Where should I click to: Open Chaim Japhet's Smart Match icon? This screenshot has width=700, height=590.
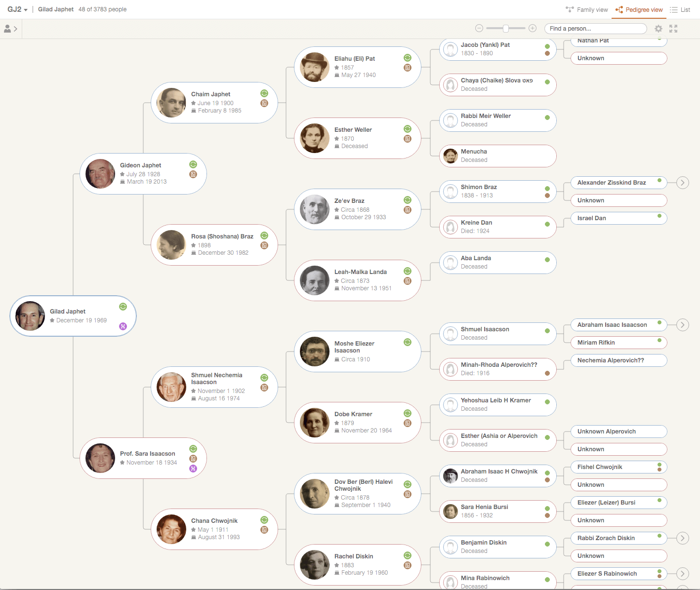[264, 93]
